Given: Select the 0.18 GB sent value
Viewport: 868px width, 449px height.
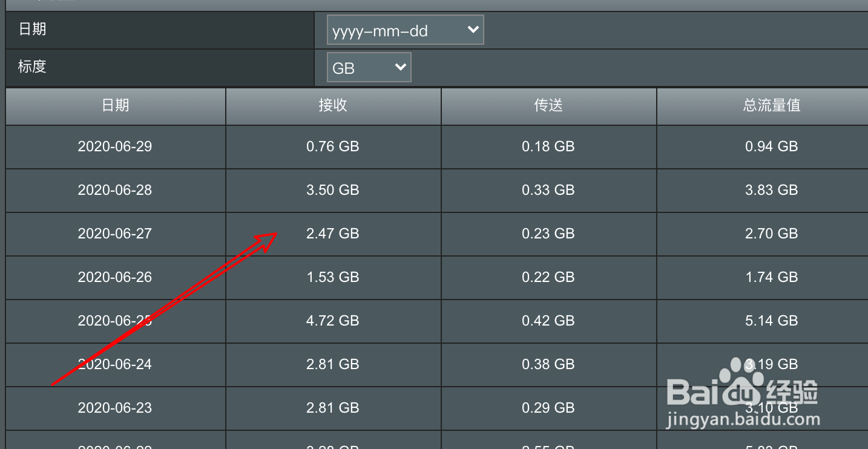Looking at the screenshot, I should [548, 146].
